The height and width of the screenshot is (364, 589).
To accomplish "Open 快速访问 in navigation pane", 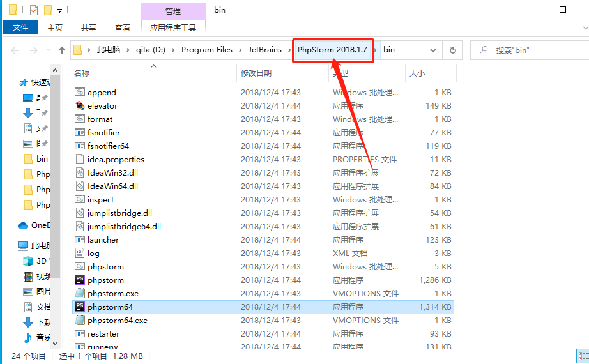I will (34, 82).
